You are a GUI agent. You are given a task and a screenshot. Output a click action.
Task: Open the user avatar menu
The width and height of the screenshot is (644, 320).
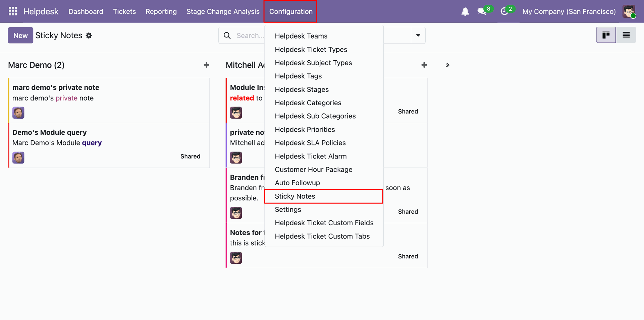point(629,11)
